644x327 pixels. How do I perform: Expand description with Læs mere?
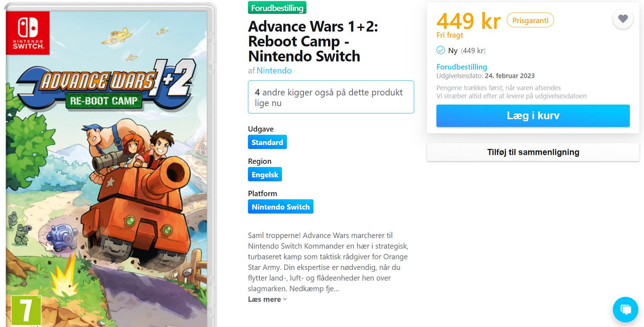[x=264, y=299]
